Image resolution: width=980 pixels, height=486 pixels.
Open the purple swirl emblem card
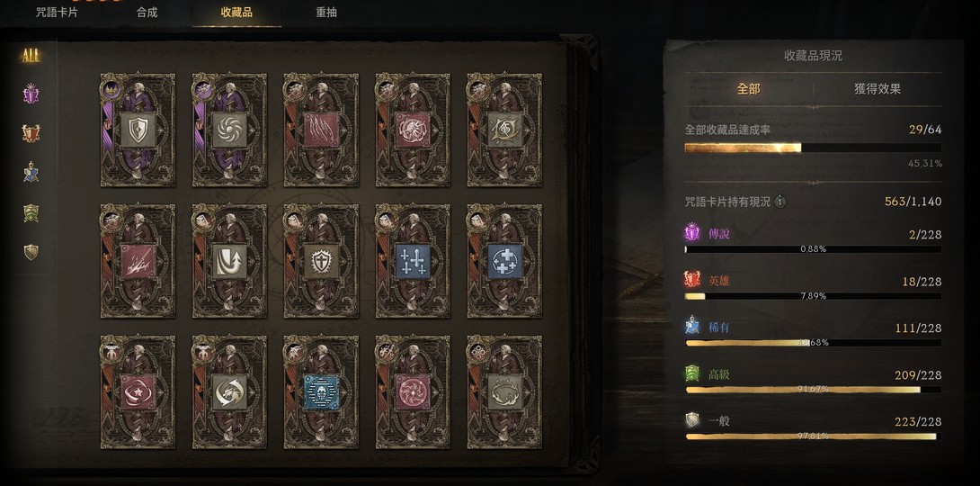(x=229, y=130)
